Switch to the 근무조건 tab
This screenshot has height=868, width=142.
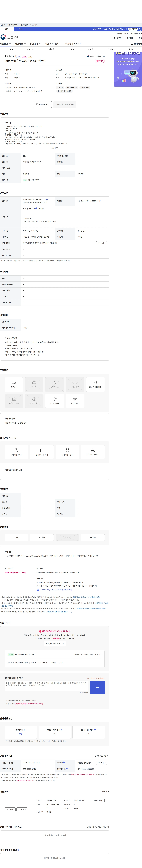click(x=30, y=49)
